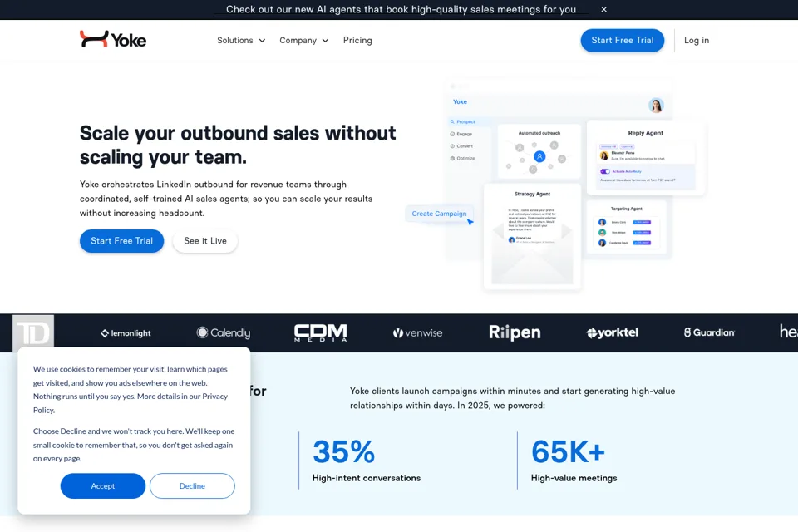The image size is (798, 532).
Task: Close the AI agents announcement banner
Action: (603, 10)
